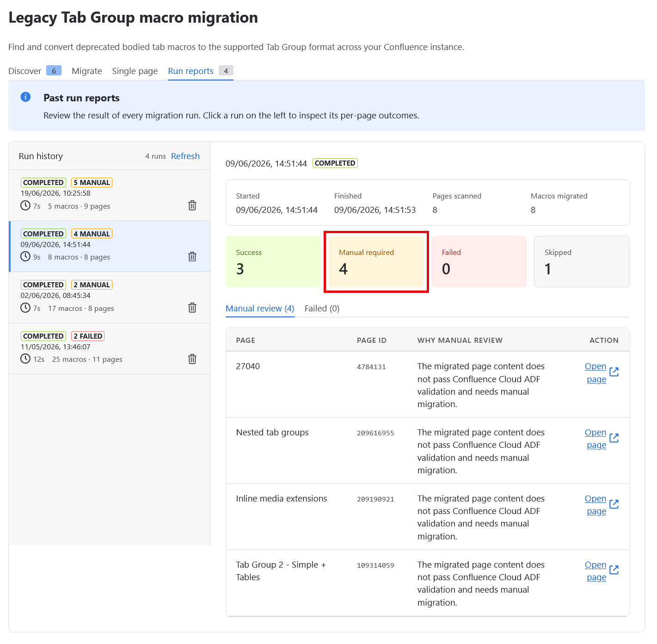Click the info icon beside Past run reports
This screenshot has width=657, height=644.
[x=26, y=97]
